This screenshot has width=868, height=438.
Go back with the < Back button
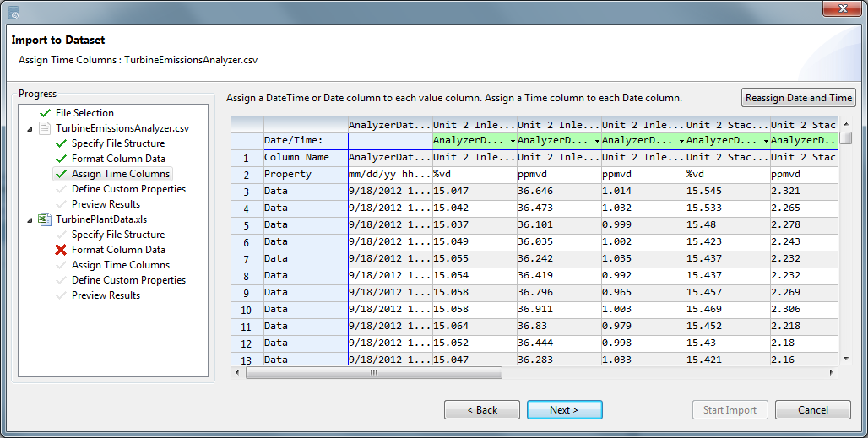point(482,410)
